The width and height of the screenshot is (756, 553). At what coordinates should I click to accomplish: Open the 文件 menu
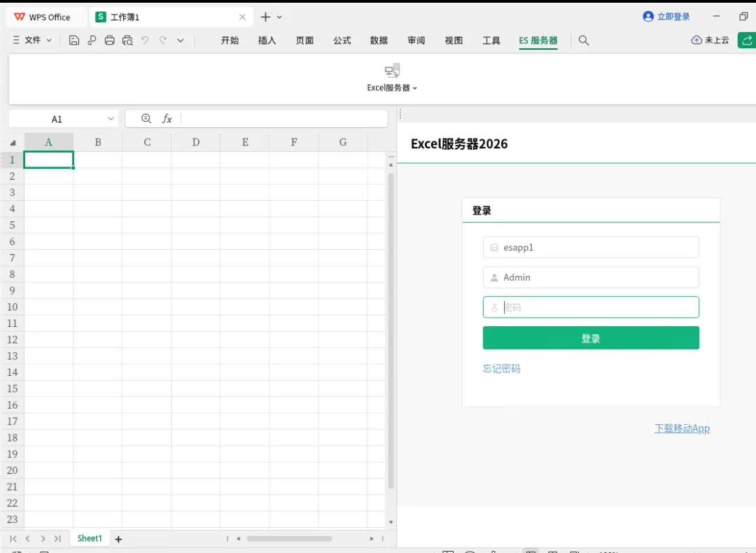coord(33,40)
